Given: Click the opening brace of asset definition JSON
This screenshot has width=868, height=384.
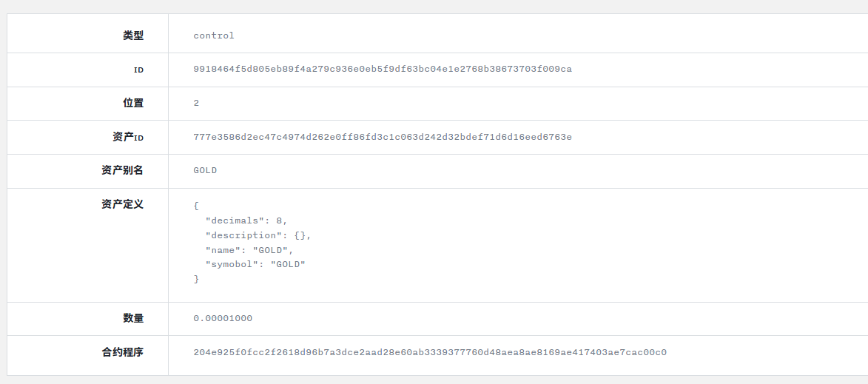Looking at the screenshot, I should click(196, 206).
